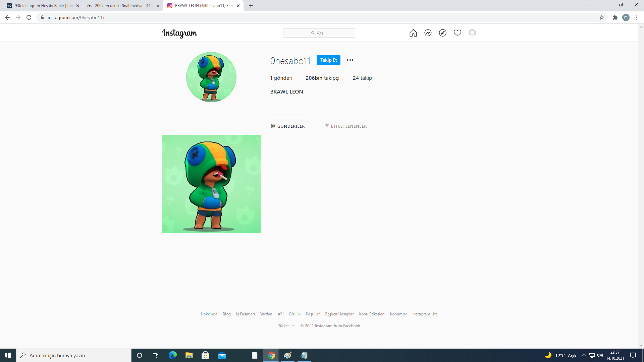Open the Chrome profile avatar

pyautogui.click(x=626, y=17)
